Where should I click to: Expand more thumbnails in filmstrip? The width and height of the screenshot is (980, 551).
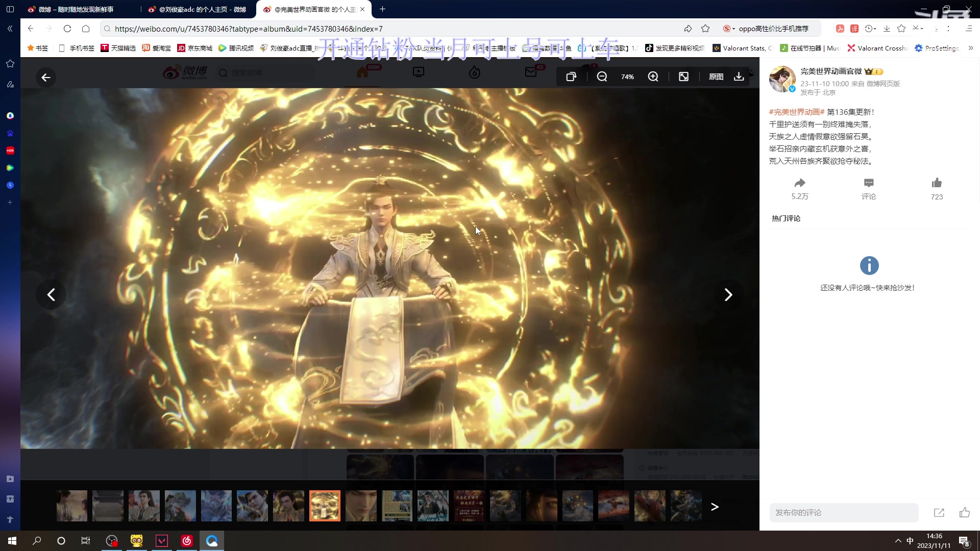(715, 507)
